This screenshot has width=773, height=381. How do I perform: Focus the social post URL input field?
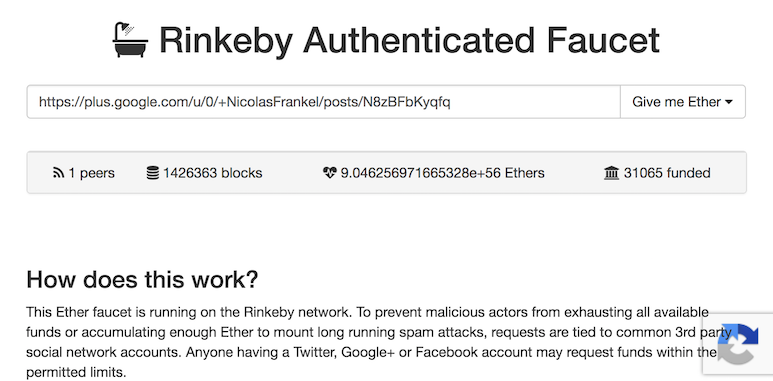323,102
